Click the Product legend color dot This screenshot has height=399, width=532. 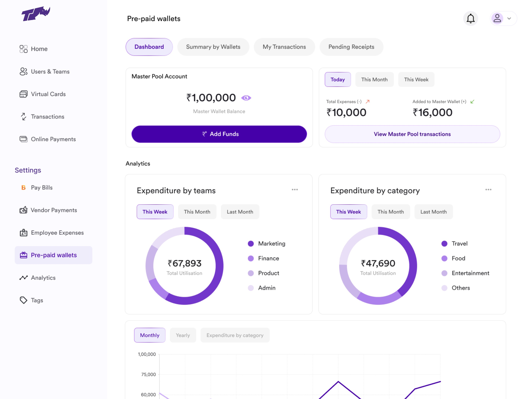pos(251,273)
